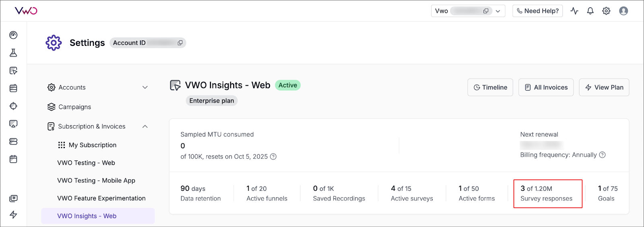Click the help icon beside Billing frequency
The height and width of the screenshot is (227, 644).
(x=602, y=155)
